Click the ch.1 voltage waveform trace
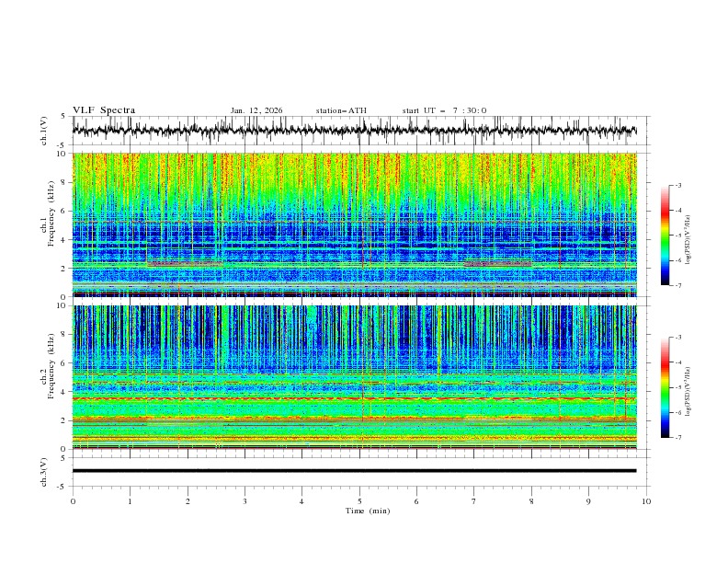728x563 pixels. click(354, 131)
